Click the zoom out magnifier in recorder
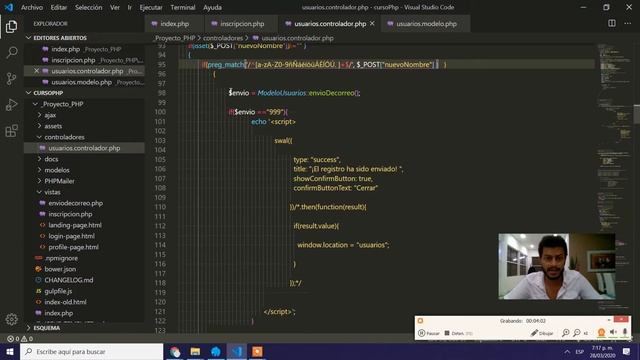Screen dimensions: 640x360 point(577,333)
